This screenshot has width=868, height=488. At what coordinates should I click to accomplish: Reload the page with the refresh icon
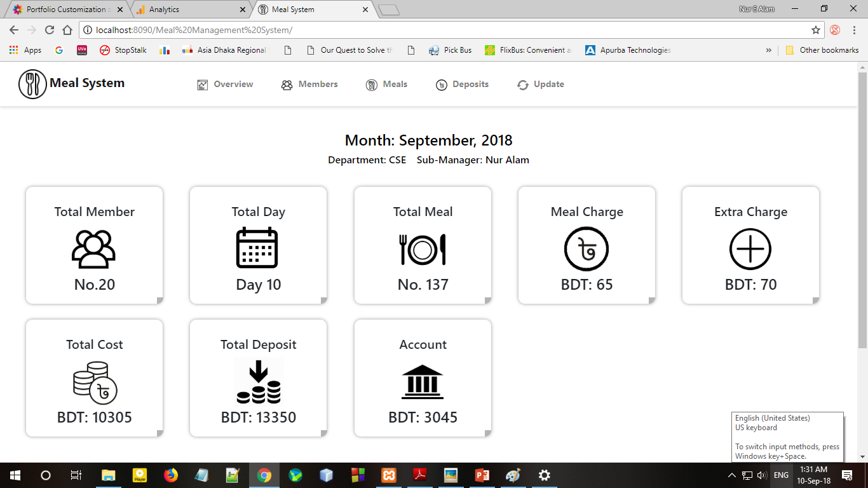coord(50,30)
